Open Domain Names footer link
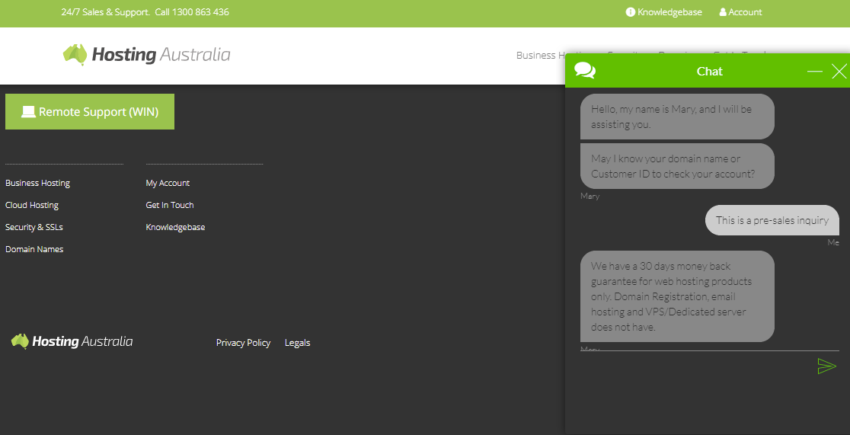This screenshot has height=435, width=850. [34, 249]
